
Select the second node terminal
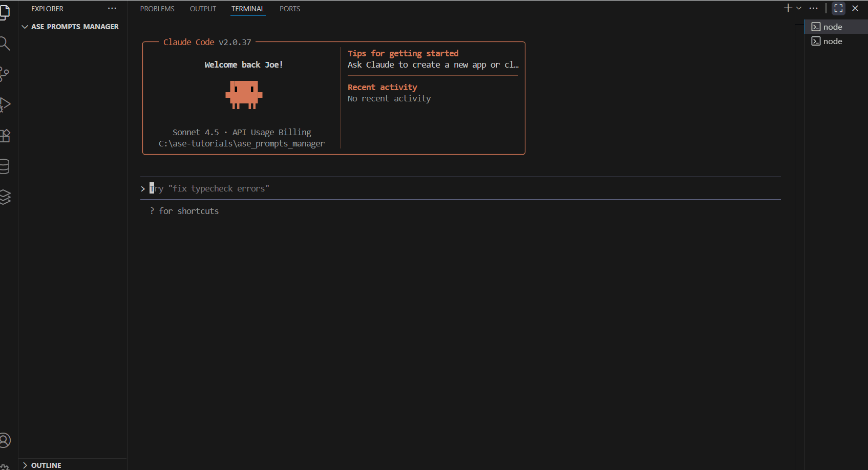(x=832, y=41)
